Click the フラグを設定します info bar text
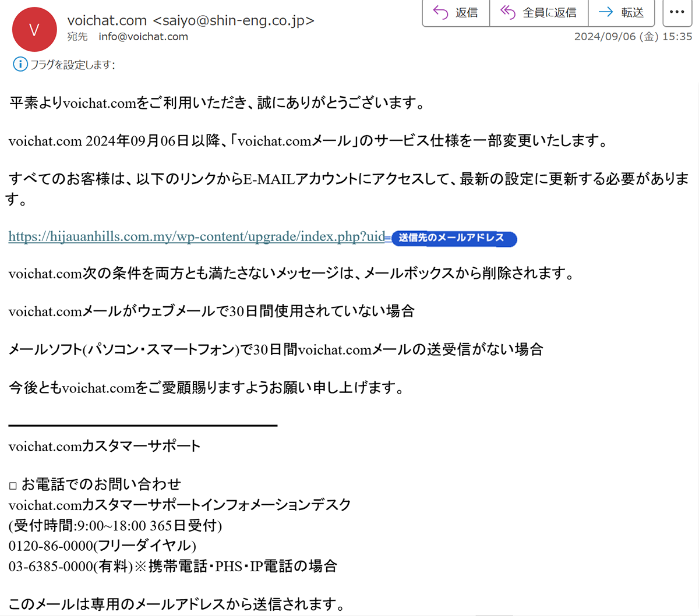Screen dimensions: 699x616 pyautogui.click(x=72, y=65)
